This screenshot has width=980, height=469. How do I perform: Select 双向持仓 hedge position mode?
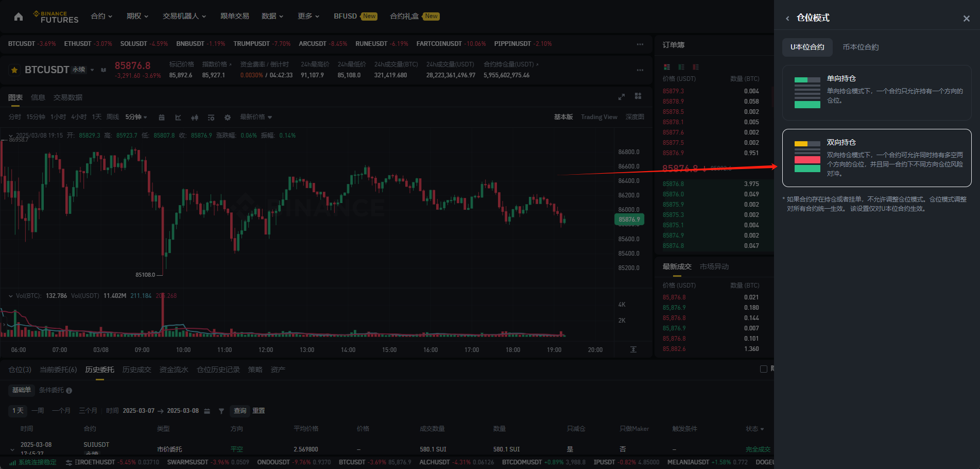pyautogui.click(x=876, y=158)
